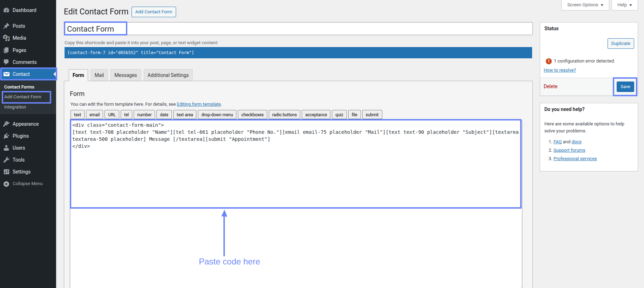The height and width of the screenshot is (288, 644).
Task: Click the Plugins plug icon
Action: [6, 136]
